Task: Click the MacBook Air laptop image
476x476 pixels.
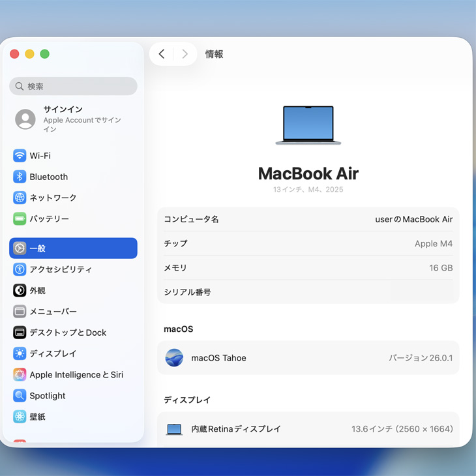Action: [308, 125]
